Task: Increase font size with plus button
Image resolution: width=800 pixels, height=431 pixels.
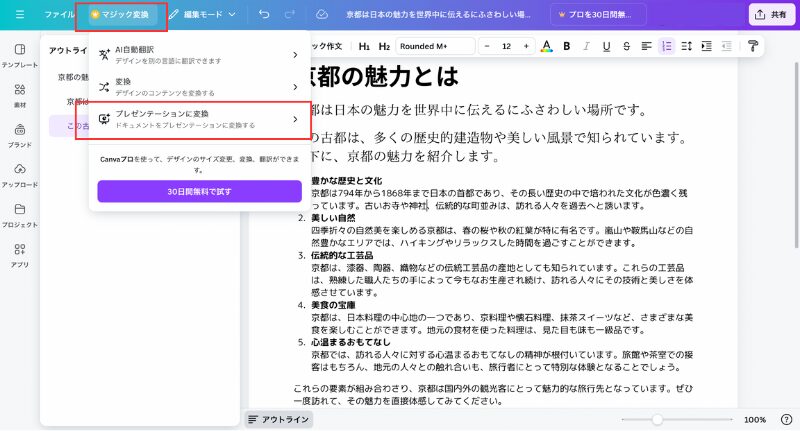Action: point(526,46)
